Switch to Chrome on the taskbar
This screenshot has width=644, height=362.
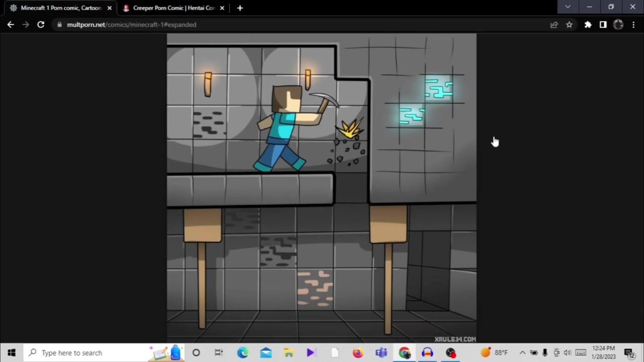(x=404, y=352)
